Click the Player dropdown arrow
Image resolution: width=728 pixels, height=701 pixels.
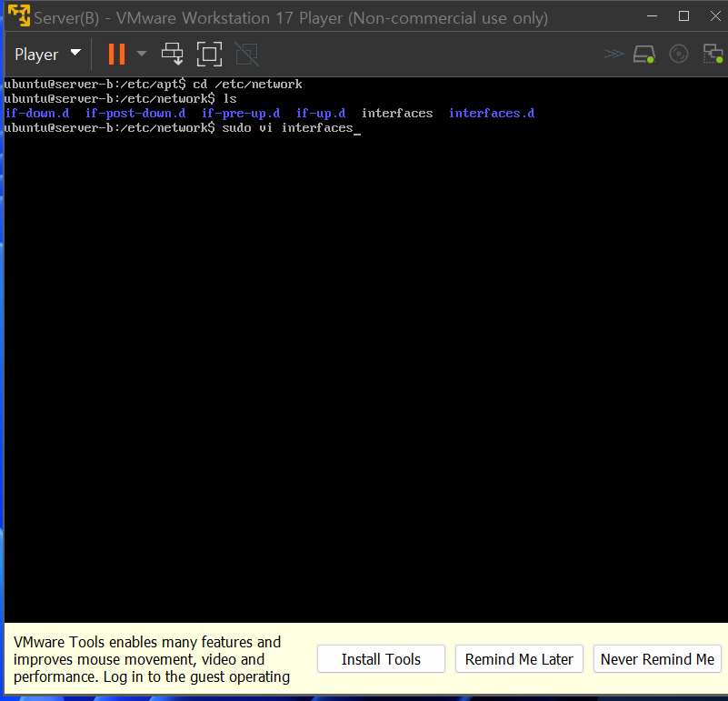75,53
